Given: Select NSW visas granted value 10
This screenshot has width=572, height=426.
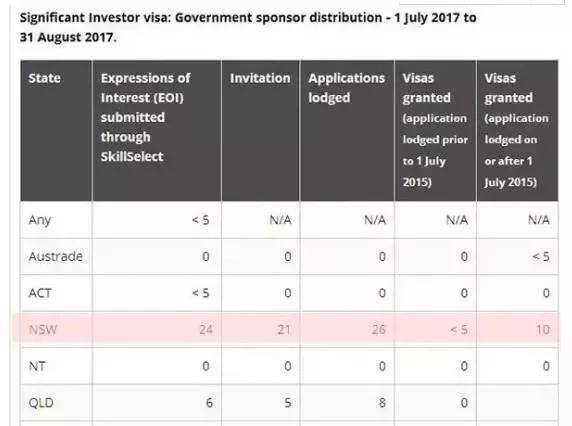Looking at the screenshot, I should (x=543, y=330).
